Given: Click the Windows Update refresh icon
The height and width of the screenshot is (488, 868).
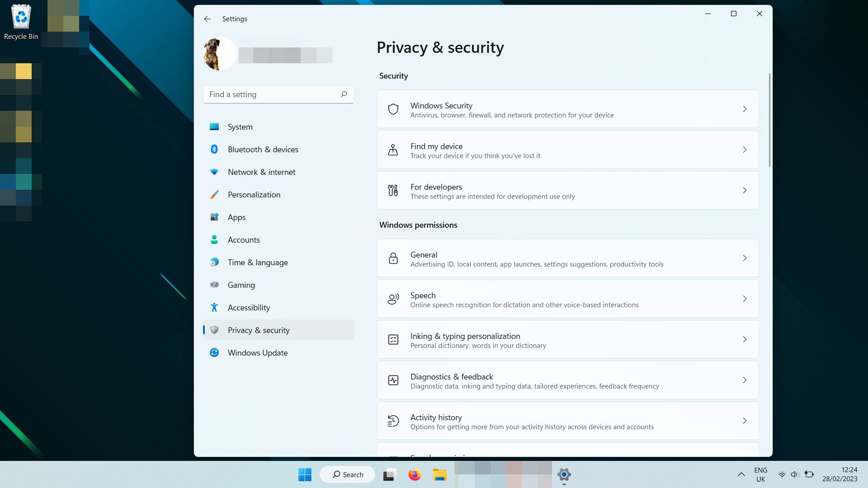Looking at the screenshot, I should tap(214, 353).
